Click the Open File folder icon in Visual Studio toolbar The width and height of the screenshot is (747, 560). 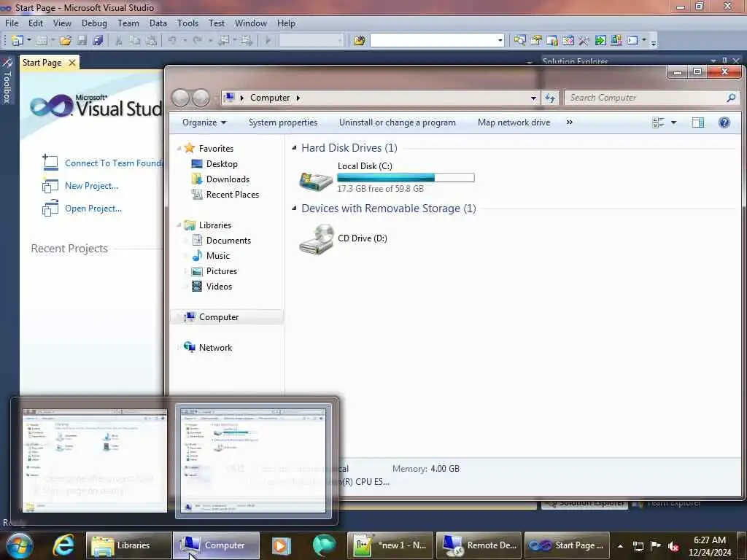[65, 41]
